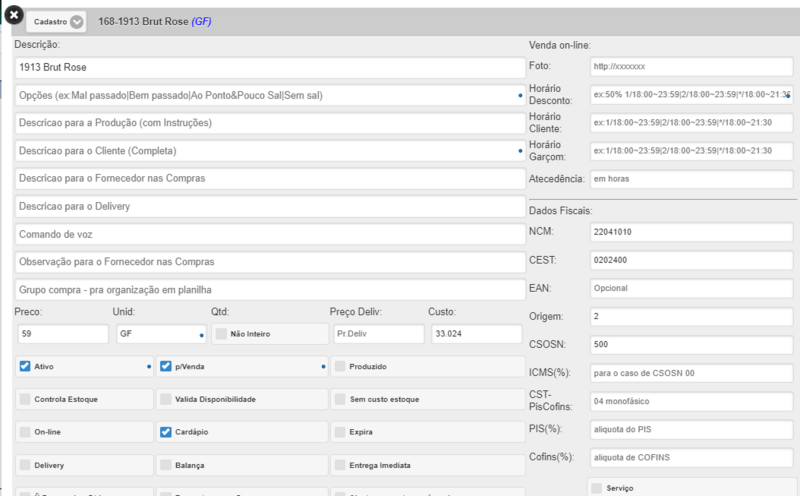Click the blue dot in Opções field
The width and height of the screenshot is (800, 496).
(x=520, y=95)
